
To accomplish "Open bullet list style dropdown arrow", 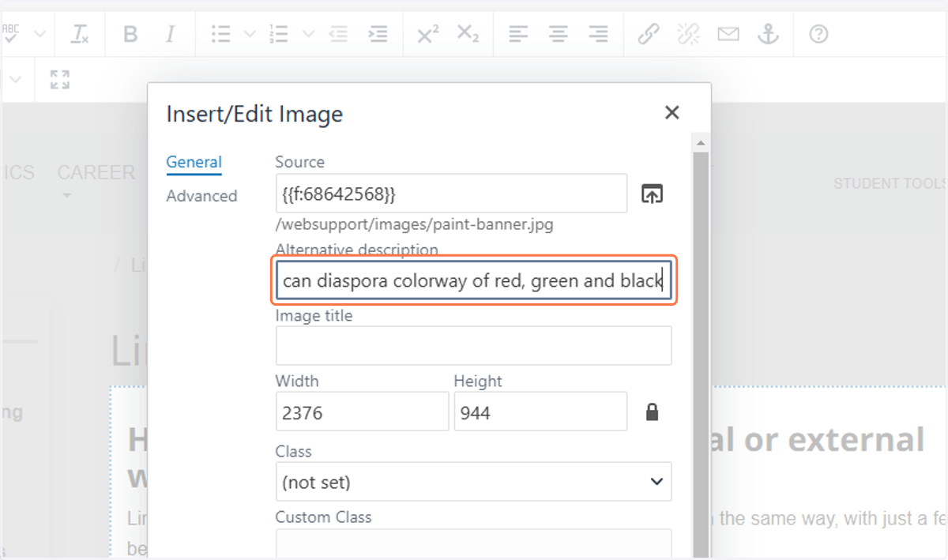I will [250, 34].
